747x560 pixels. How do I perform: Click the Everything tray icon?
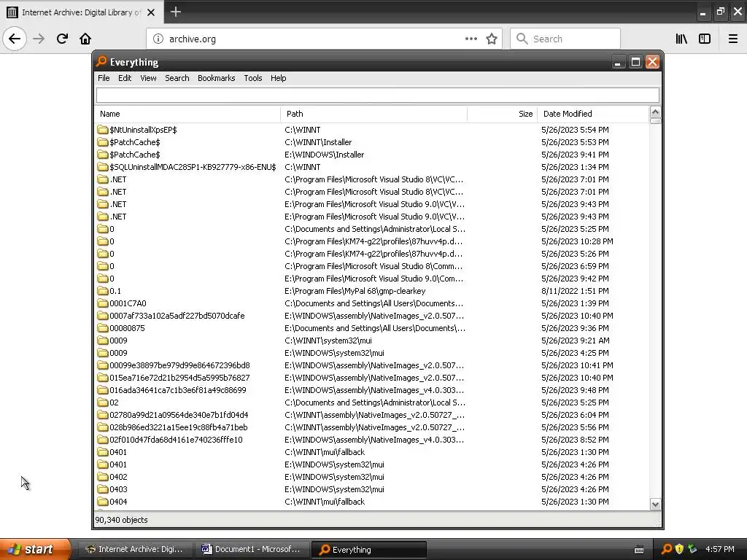[667, 549]
